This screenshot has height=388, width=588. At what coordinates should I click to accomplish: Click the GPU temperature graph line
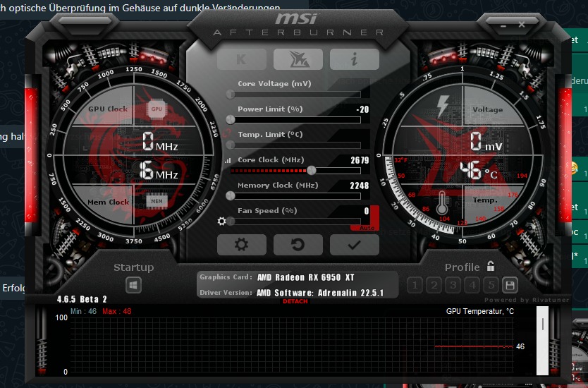point(474,346)
